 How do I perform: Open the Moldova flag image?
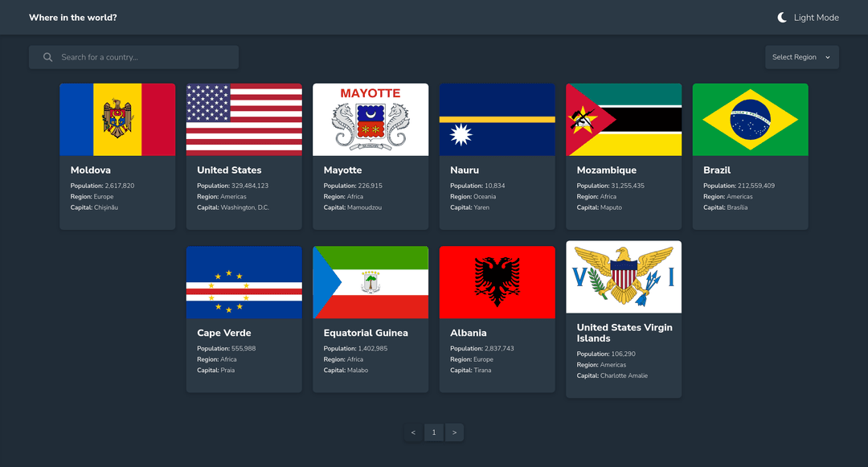click(117, 120)
